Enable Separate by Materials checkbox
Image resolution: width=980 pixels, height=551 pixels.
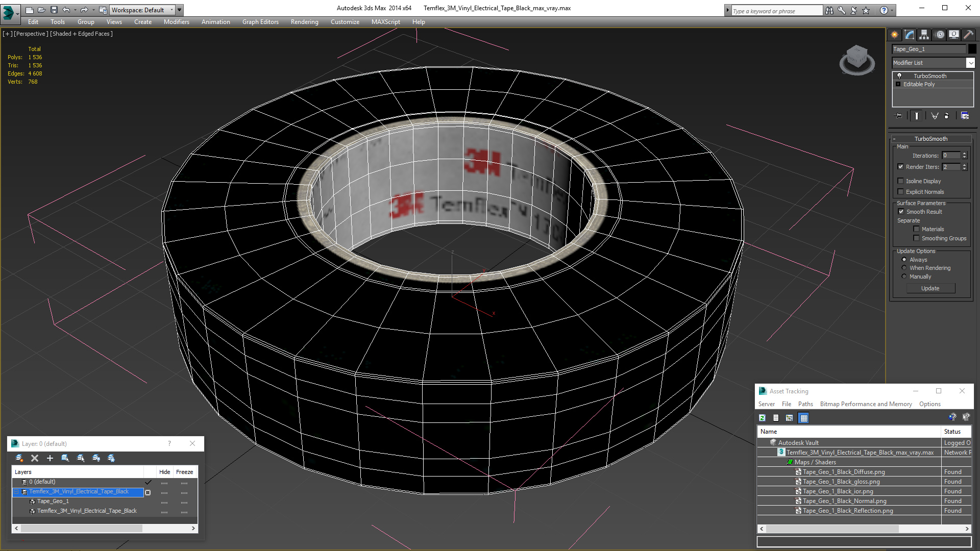pyautogui.click(x=917, y=229)
